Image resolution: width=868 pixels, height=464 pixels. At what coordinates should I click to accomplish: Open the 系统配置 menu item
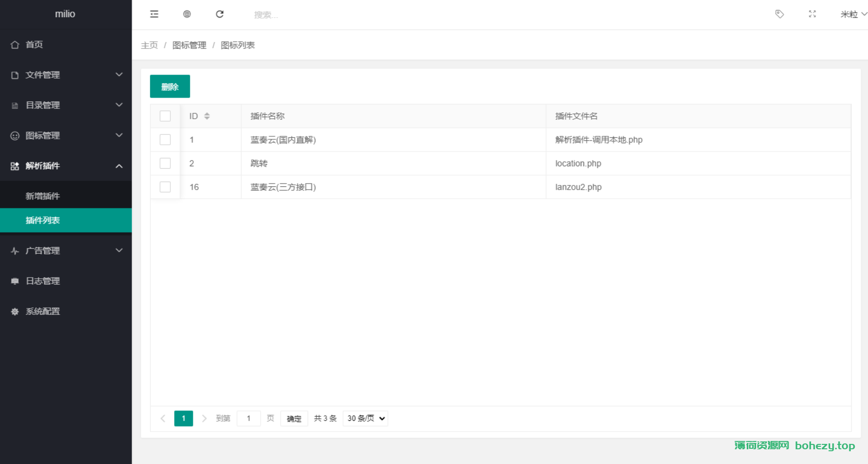[66, 311]
